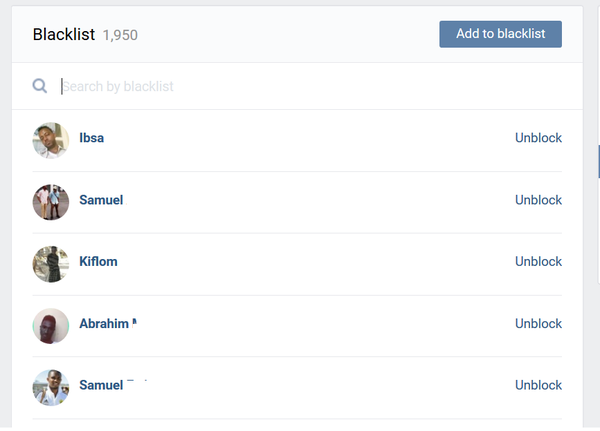Open avatar of Samuel listed below Abrahim
600x431 pixels.
51,386
